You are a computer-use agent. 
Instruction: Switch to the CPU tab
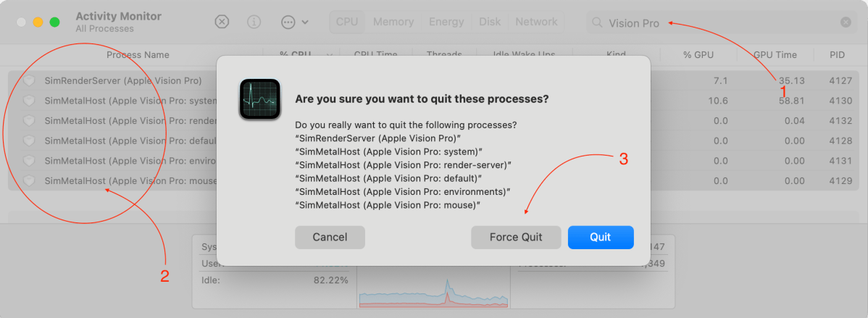pyautogui.click(x=347, y=22)
